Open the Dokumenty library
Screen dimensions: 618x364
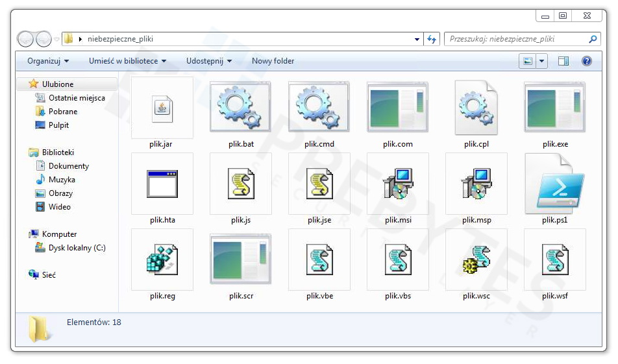pos(69,166)
